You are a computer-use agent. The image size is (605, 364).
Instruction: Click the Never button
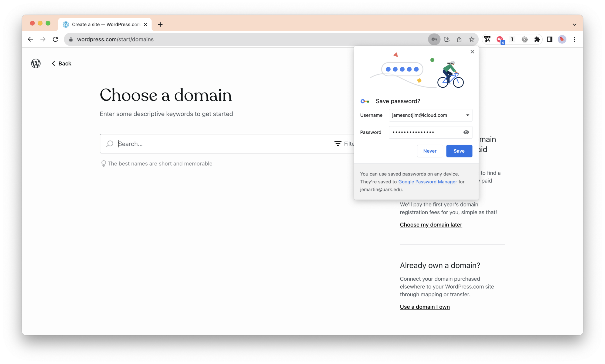pyautogui.click(x=430, y=151)
